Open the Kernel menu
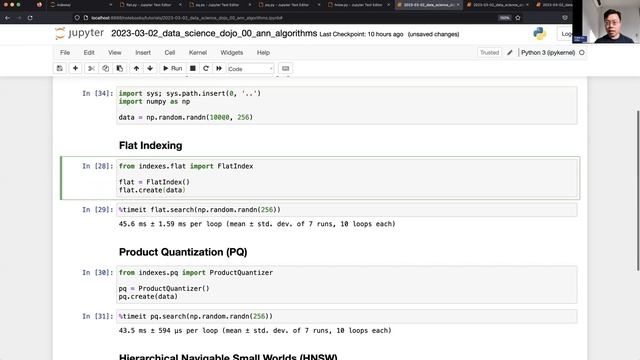Image resolution: width=640 pixels, height=360 pixels. [x=198, y=53]
